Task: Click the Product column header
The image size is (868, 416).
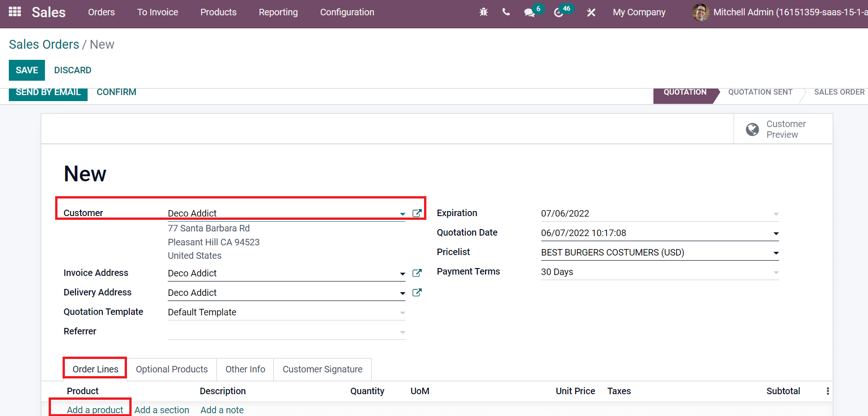Action: point(82,391)
